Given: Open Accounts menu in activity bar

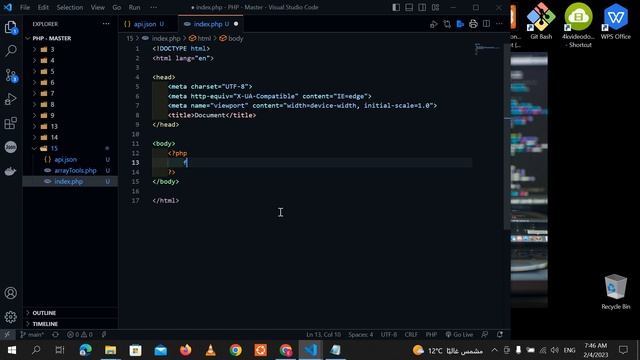Looking at the screenshot, I should pos(11,293).
